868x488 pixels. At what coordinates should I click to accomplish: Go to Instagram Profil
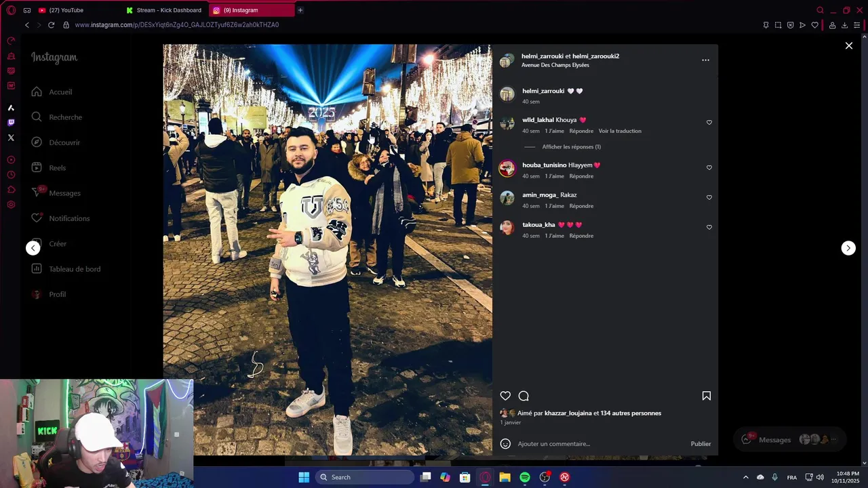48,294
